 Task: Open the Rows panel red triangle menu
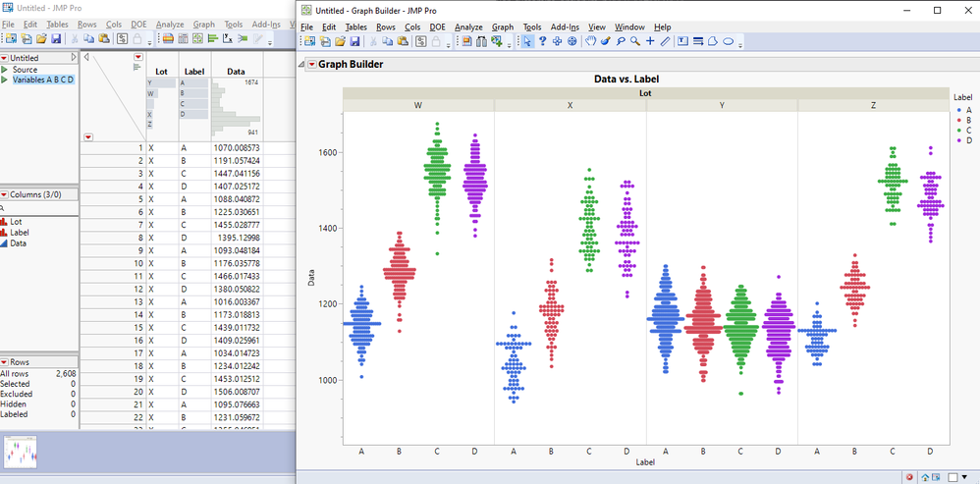(x=4, y=362)
